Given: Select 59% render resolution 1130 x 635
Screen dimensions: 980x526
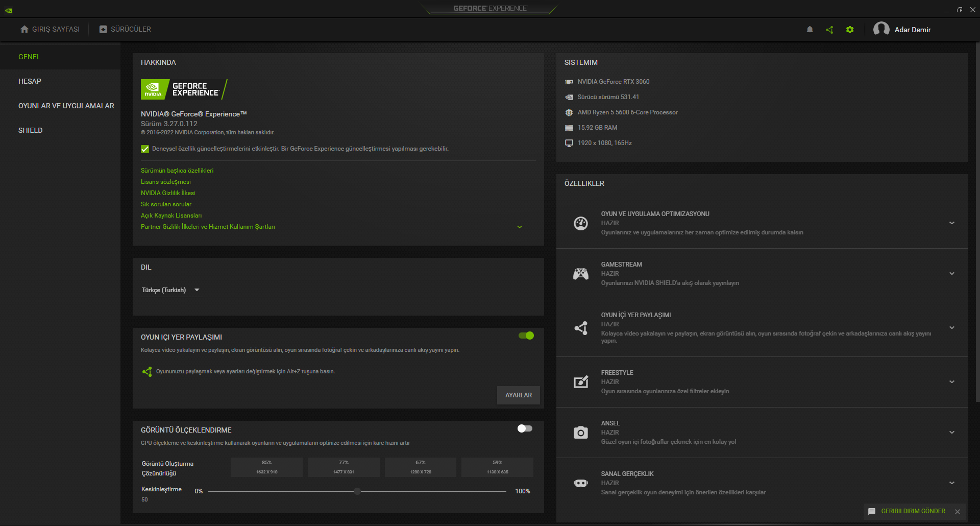Looking at the screenshot, I should (497, 467).
